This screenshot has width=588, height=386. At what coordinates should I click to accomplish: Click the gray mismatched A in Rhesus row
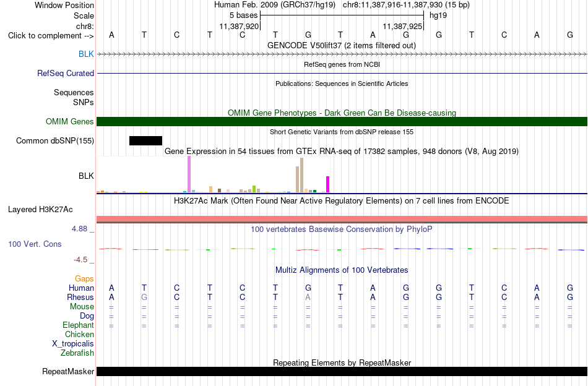click(x=308, y=297)
